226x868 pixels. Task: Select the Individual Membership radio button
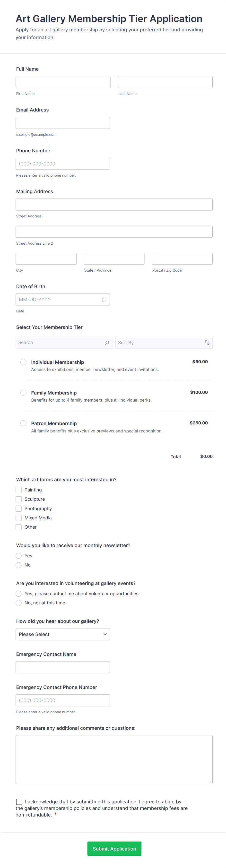point(23,362)
